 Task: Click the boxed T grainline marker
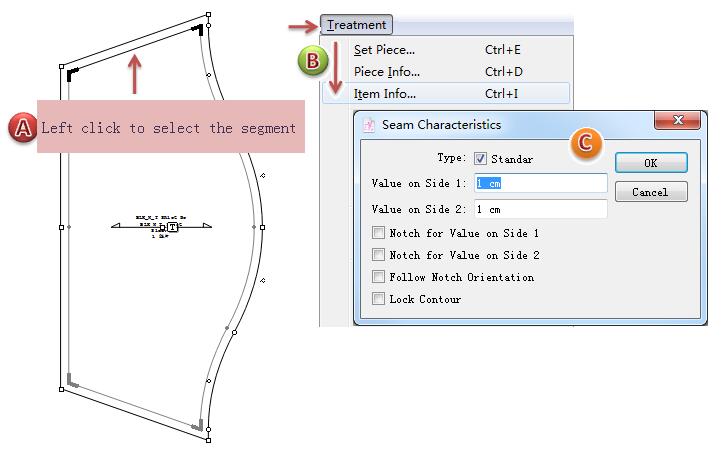(172, 227)
